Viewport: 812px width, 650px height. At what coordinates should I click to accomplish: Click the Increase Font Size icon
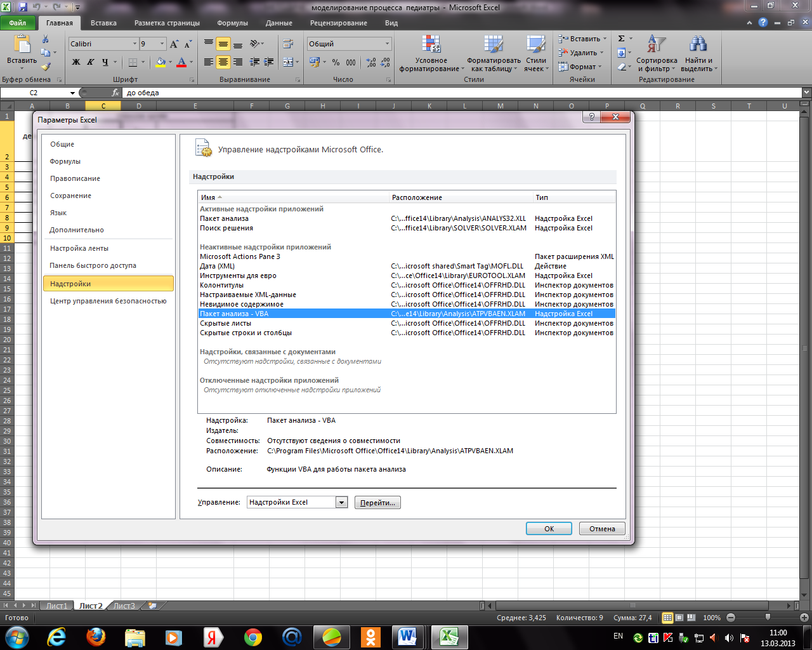tap(174, 44)
